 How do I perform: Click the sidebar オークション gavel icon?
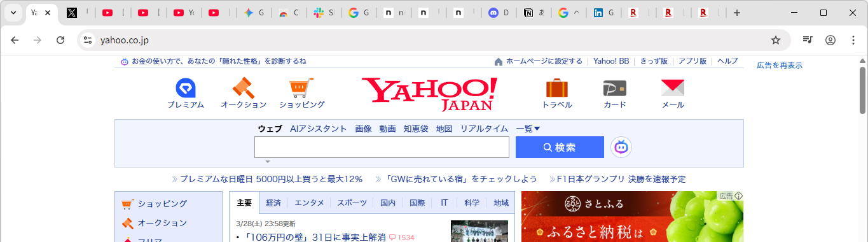127,223
